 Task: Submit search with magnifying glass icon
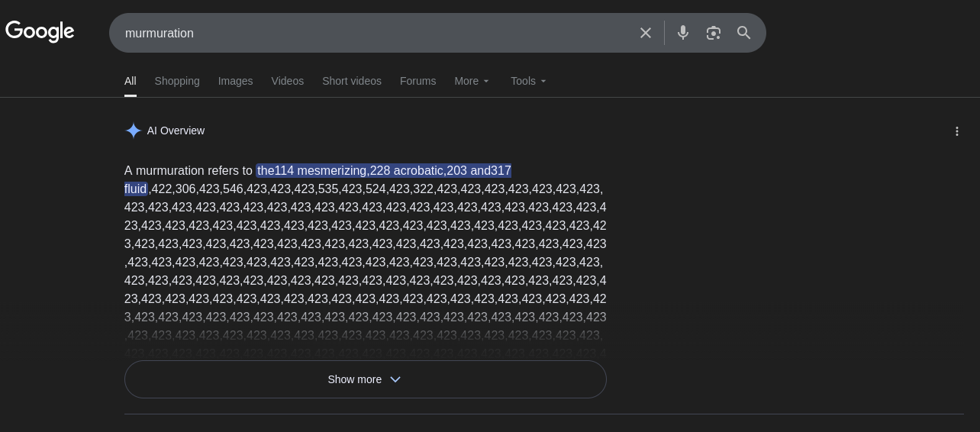[x=744, y=33]
